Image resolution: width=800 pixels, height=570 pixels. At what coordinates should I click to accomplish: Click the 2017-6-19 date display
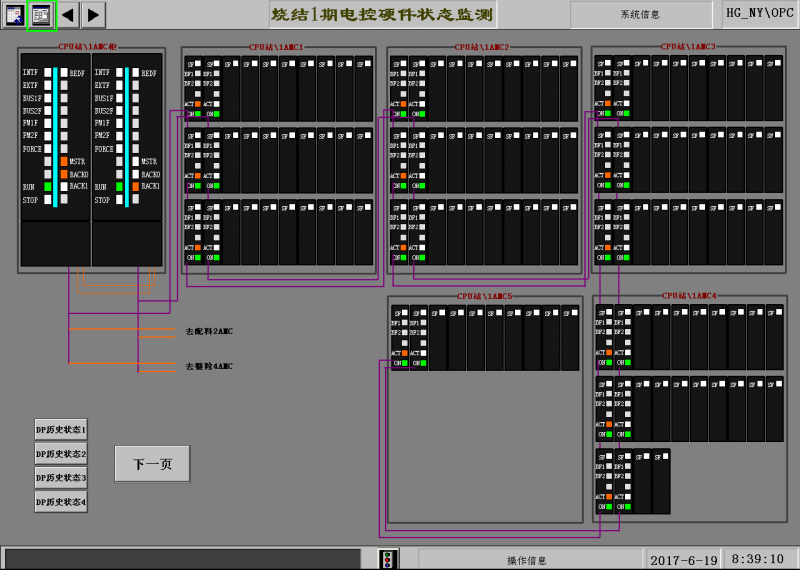coord(684,559)
